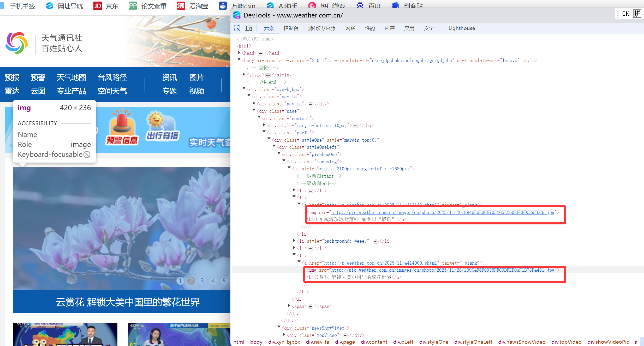Expand the head element node
The height and width of the screenshot is (346, 644).
(x=239, y=53)
